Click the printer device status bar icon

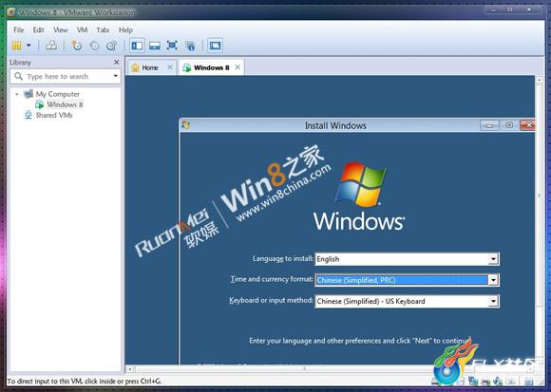(x=486, y=382)
